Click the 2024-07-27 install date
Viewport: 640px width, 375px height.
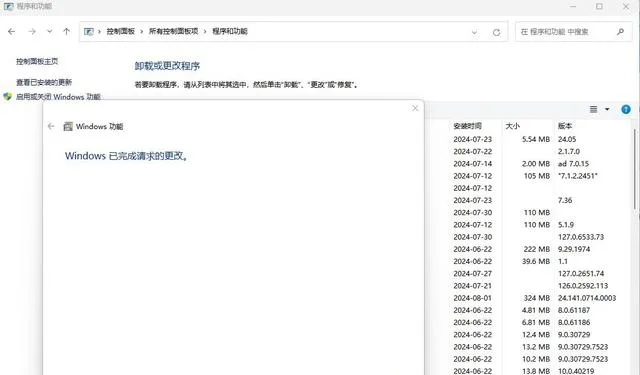473,274
